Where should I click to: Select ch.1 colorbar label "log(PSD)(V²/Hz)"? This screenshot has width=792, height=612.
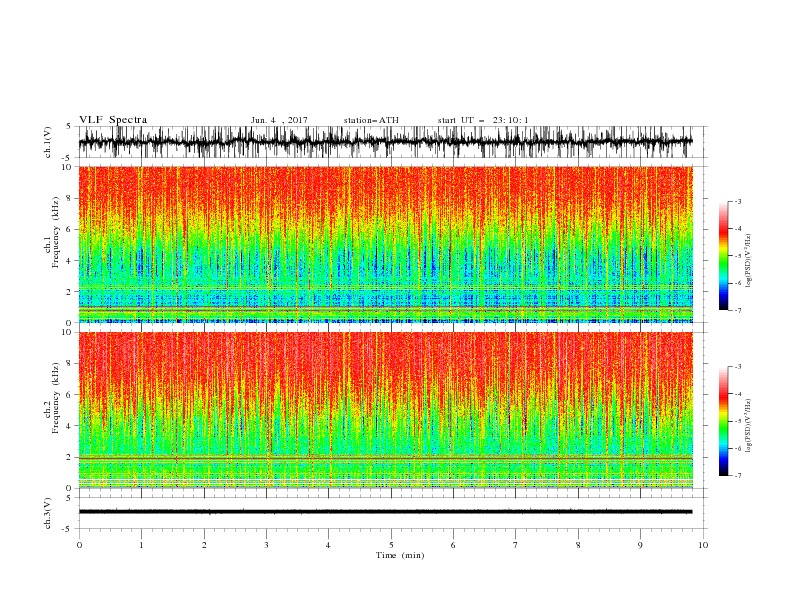point(749,261)
